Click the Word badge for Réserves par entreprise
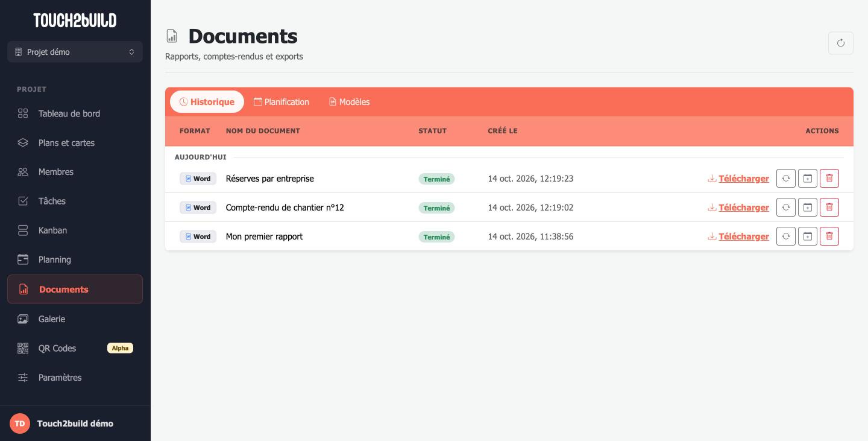 point(198,179)
